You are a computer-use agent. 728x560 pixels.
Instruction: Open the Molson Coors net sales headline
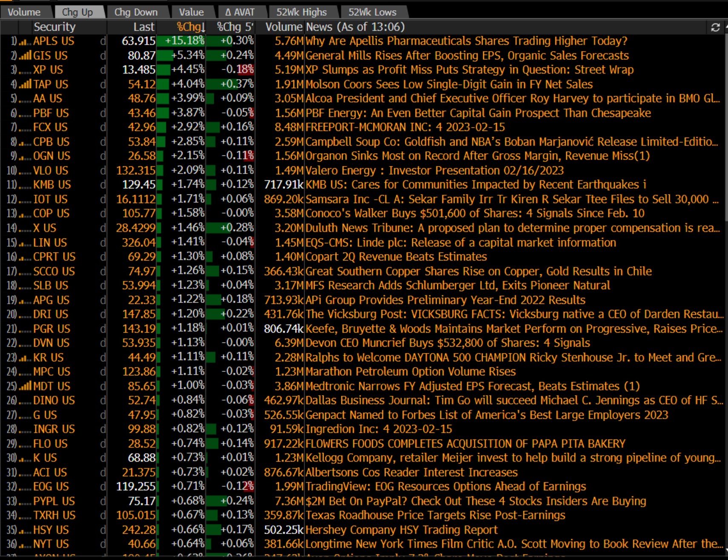tap(449, 84)
